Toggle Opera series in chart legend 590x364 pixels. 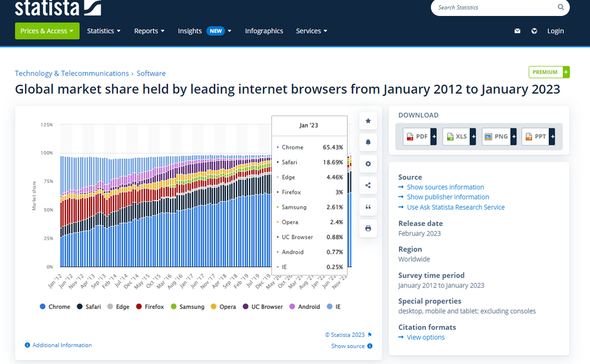(223, 307)
